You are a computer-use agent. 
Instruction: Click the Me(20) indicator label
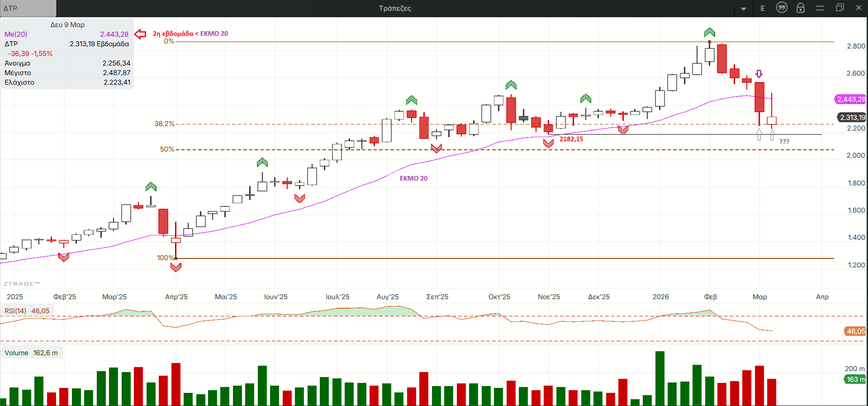point(16,34)
